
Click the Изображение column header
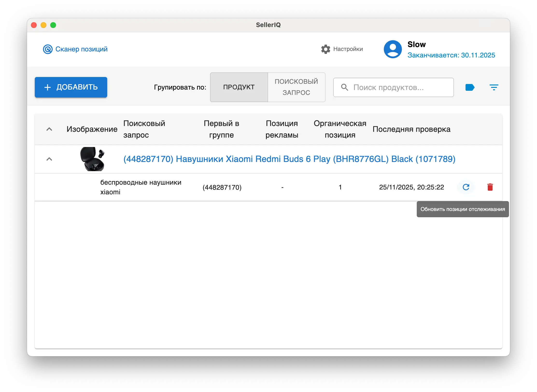coord(92,129)
